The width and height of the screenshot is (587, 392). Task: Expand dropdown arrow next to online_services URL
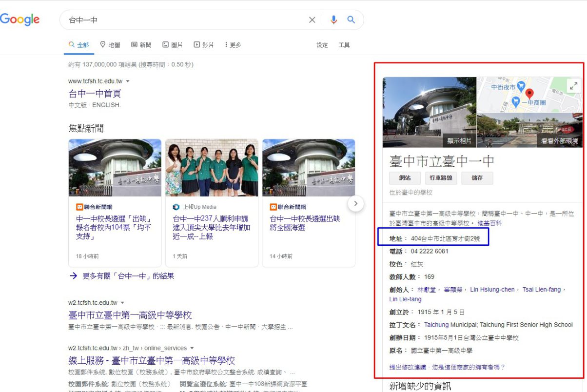[x=192, y=348]
